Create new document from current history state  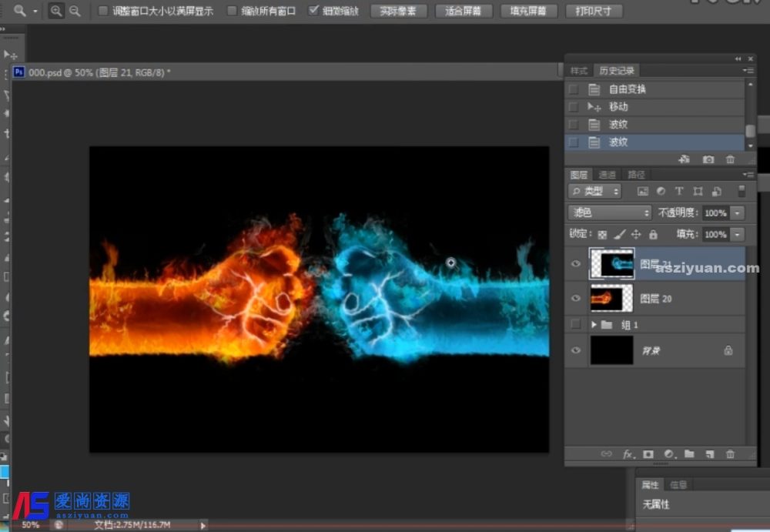pos(684,159)
